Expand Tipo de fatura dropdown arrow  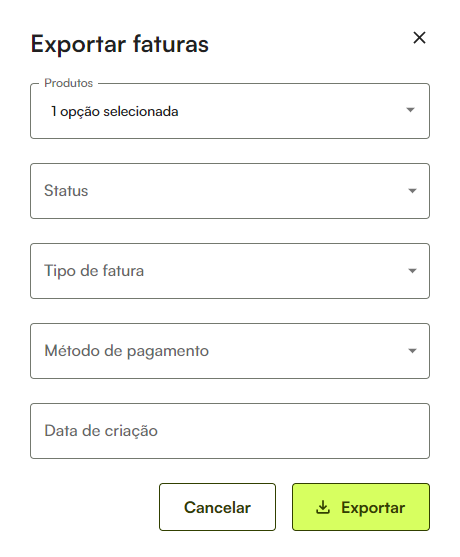[x=412, y=271]
